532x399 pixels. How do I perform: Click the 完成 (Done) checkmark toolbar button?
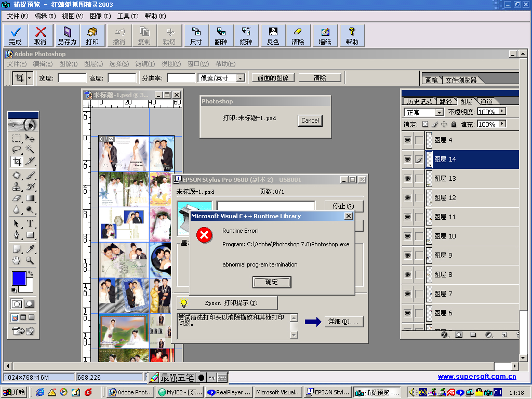[x=15, y=35]
